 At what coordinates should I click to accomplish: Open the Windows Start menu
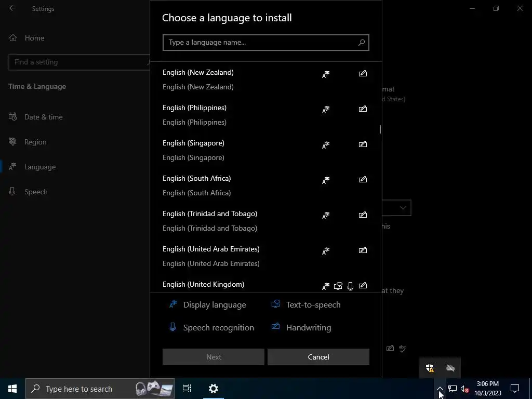(x=12, y=389)
